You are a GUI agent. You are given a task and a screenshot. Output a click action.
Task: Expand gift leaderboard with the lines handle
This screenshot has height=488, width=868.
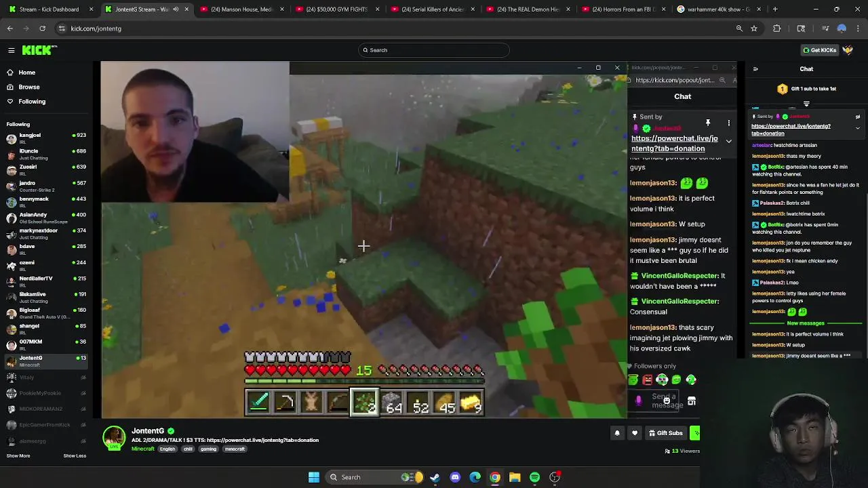coord(806,104)
